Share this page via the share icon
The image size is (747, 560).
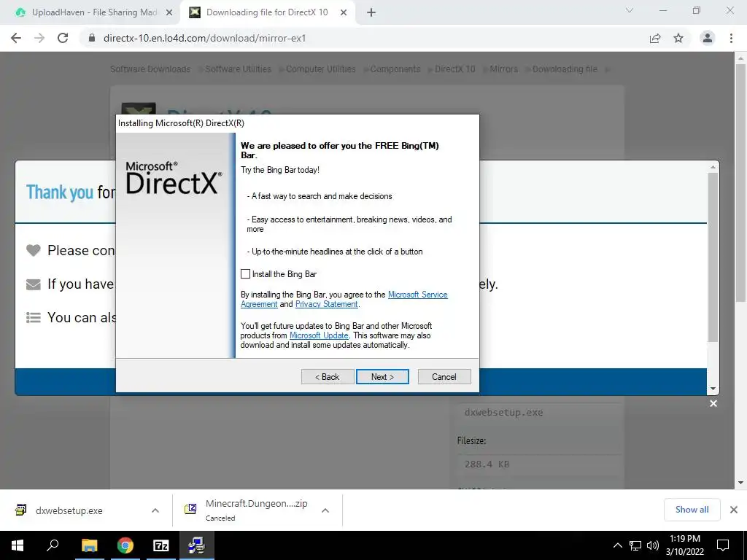pyautogui.click(x=655, y=38)
